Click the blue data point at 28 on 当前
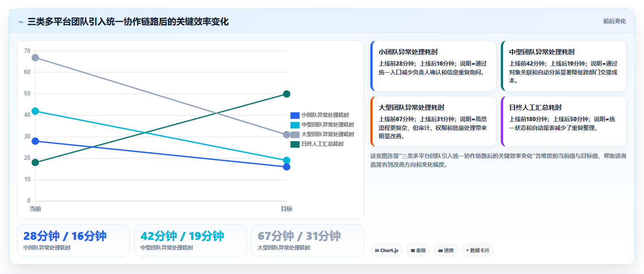 (x=35, y=141)
